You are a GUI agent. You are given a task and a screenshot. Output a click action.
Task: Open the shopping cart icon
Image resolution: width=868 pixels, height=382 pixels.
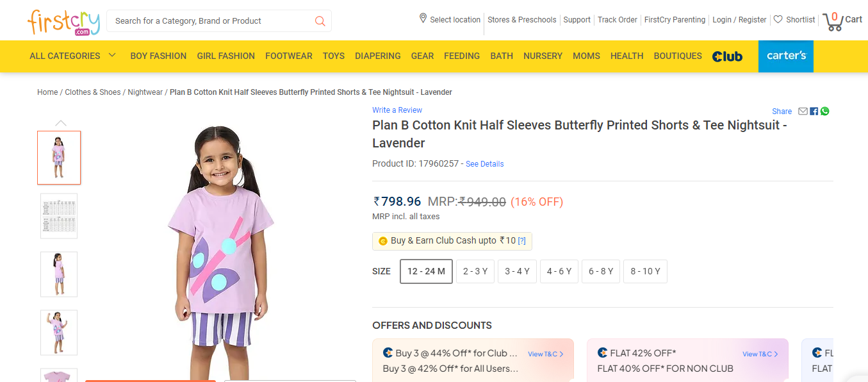[x=833, y=22]
